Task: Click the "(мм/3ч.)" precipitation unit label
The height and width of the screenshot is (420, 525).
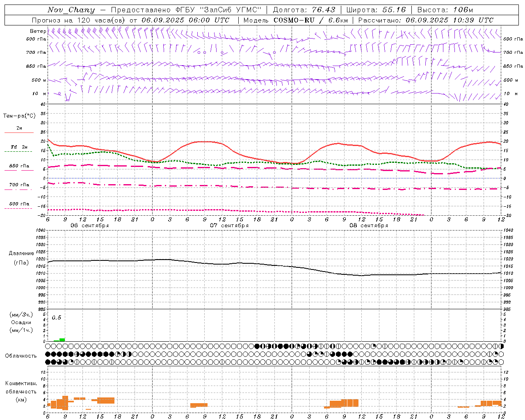Action: pos(21,315)
